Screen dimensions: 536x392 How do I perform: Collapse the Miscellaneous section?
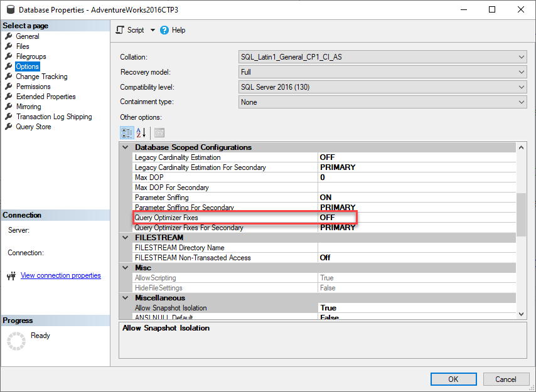pyautogui.click(x=126, y=298)
